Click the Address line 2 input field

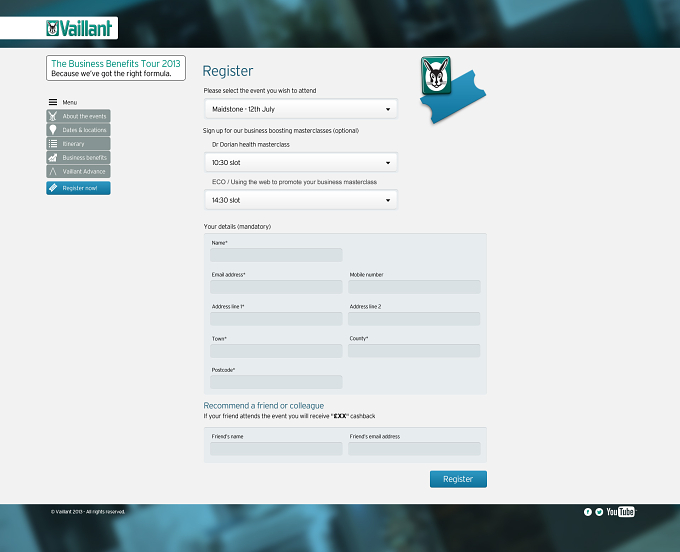point(414,319)
